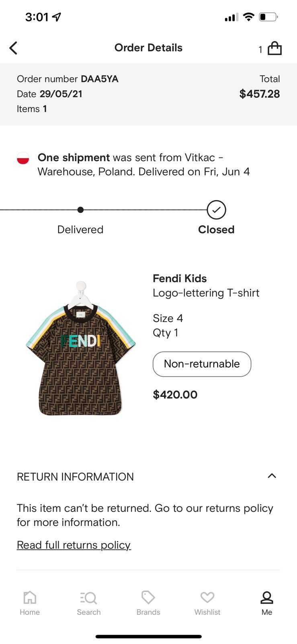
Task: Tap the Non-returnable badge
Action: [202, 364]
